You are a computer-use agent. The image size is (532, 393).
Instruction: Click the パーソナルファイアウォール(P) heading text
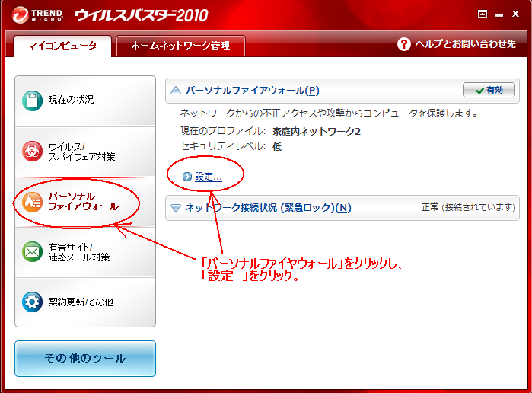coord(253,91)
